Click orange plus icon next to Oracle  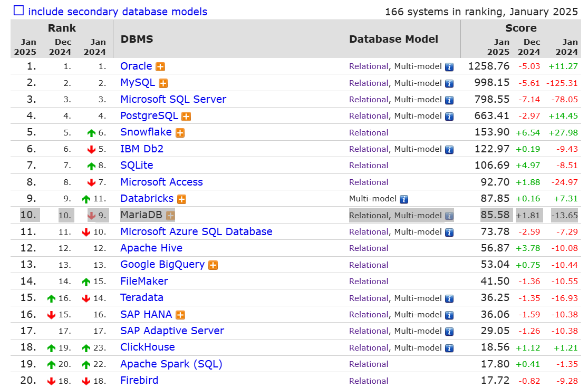coord(160,67)
